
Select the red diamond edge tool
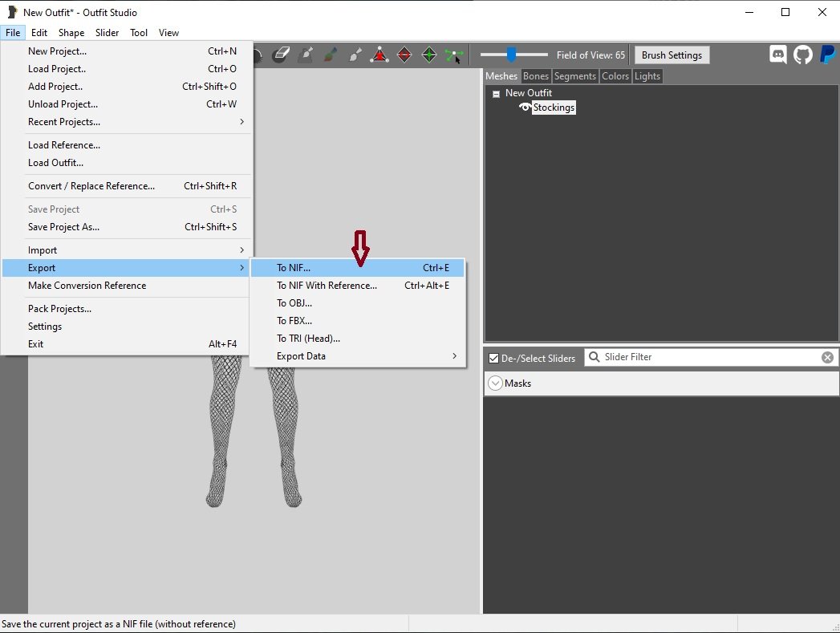click(x=404, y=55)
